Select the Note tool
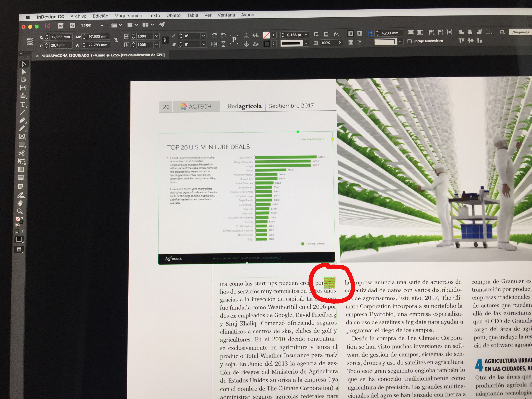 pyautogui.click(x=21, y=187)
